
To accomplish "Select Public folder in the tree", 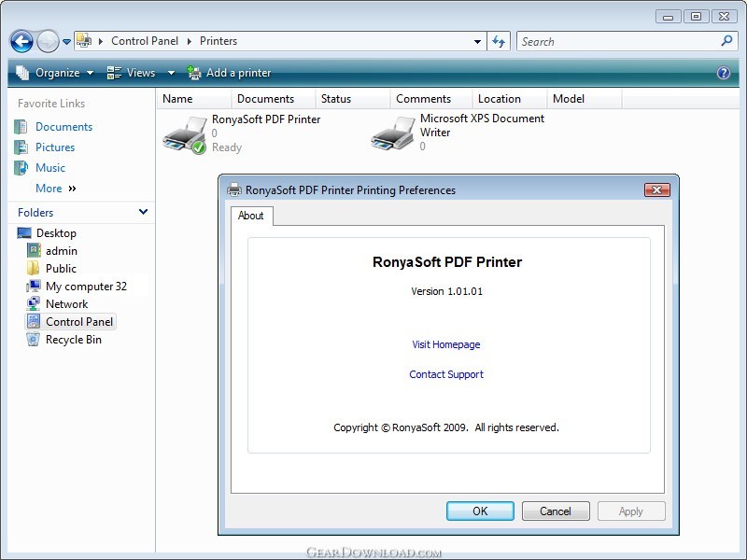I will (x=61, y=268).
